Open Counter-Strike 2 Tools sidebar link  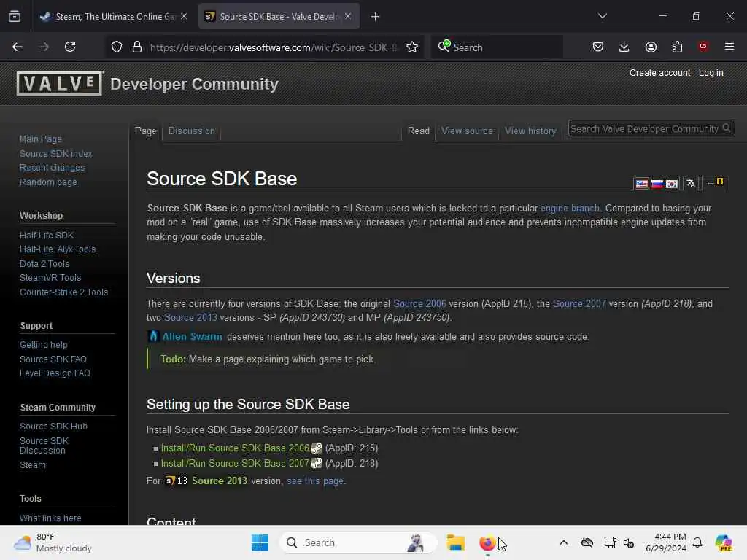click(64, 292)
